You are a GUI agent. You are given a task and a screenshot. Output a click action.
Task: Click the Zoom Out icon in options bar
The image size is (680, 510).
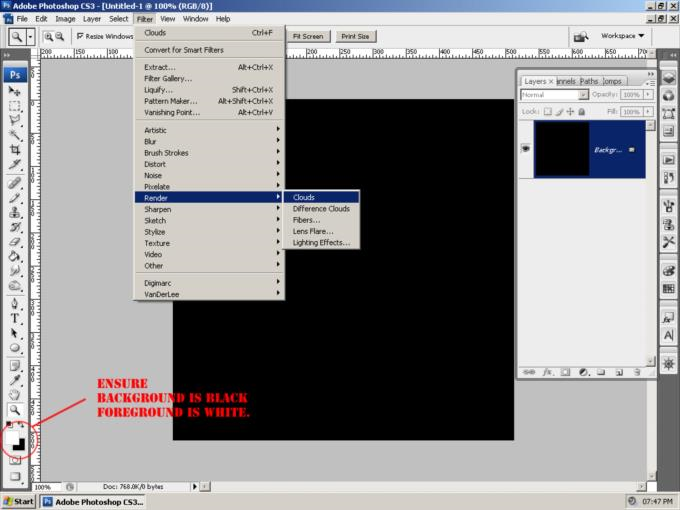[59, 37]
